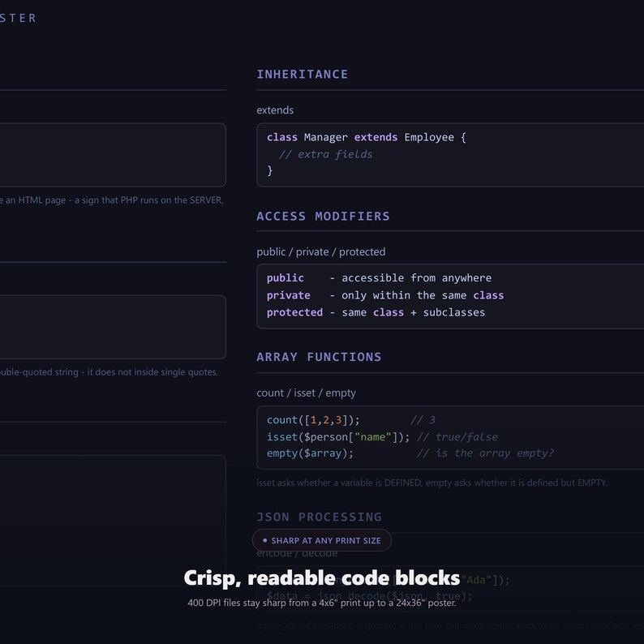Select the "count / isset / empty" label

click(306, 393)
